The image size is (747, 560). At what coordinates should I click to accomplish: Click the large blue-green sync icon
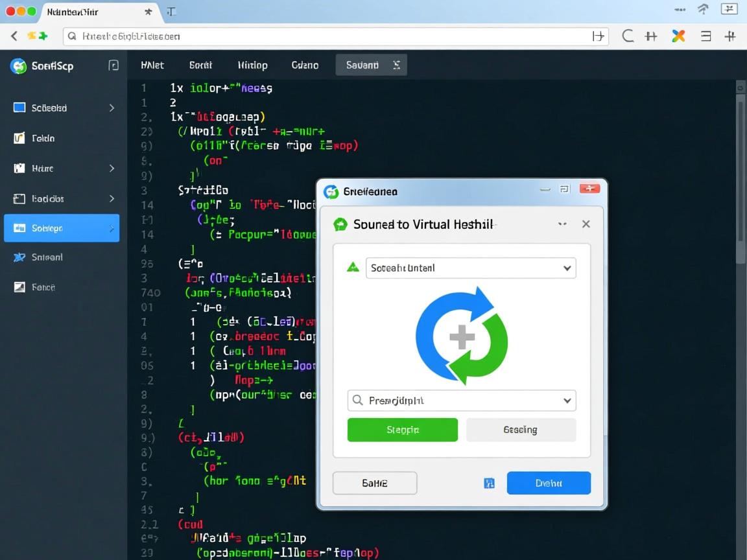(x=461, y=336)
